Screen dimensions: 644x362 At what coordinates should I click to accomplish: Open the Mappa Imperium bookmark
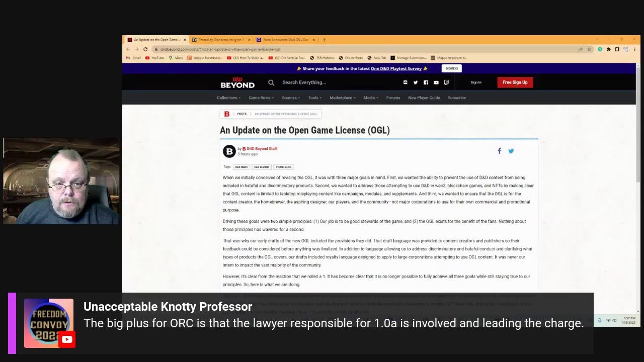(449, 58)
